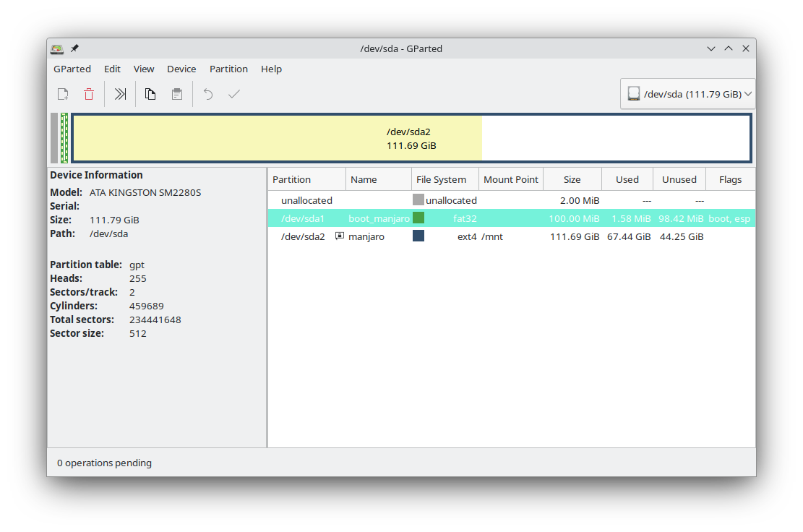Sort by the File System column header
Screen dimensions: 803x532
(x=445, y=179)
